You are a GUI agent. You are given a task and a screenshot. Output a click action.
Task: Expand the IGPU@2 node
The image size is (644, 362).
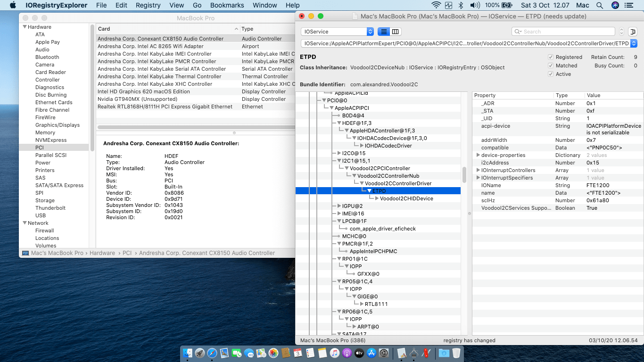tap(339, 206)
